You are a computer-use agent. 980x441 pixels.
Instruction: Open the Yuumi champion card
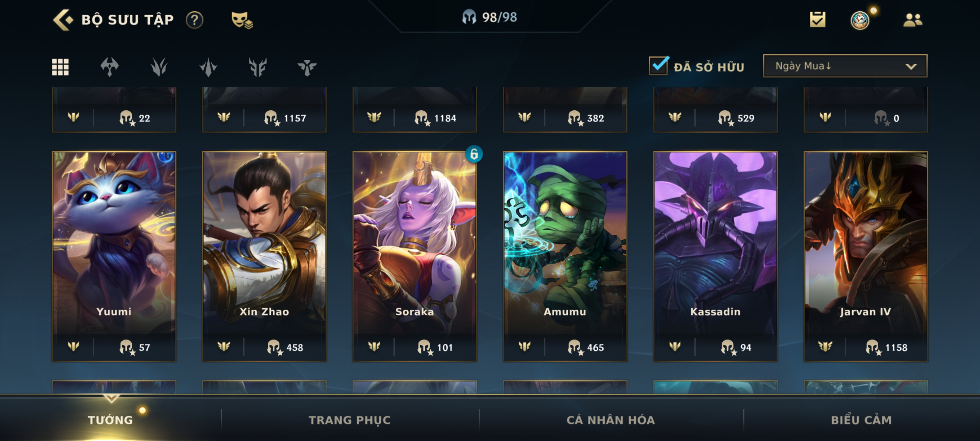tap(114, 256)
